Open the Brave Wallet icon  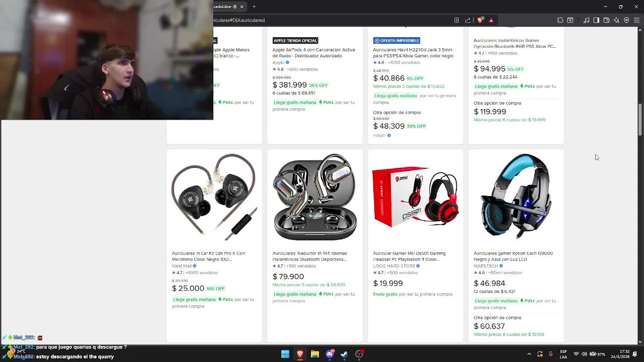[x=606, y=20]
